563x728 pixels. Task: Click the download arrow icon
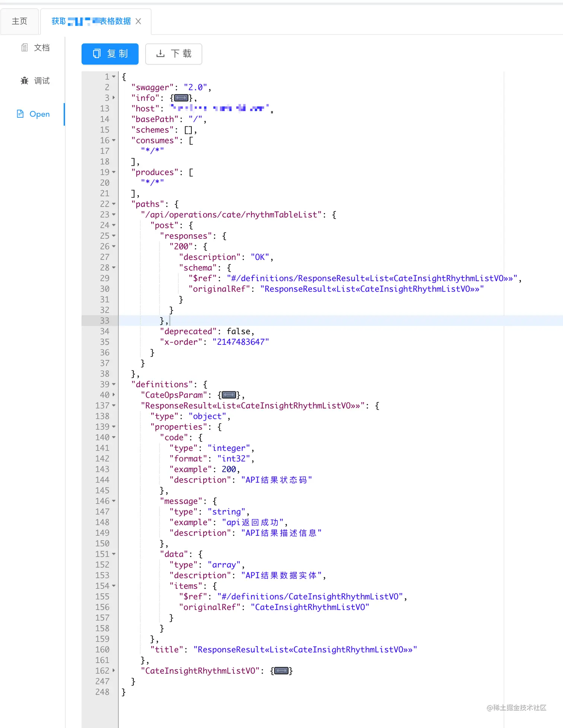pos(160,54)
